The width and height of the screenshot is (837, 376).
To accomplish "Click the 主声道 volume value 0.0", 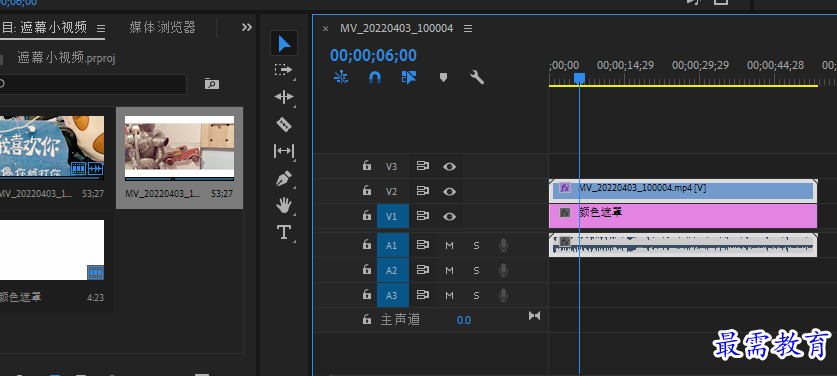I will [464, 320].
